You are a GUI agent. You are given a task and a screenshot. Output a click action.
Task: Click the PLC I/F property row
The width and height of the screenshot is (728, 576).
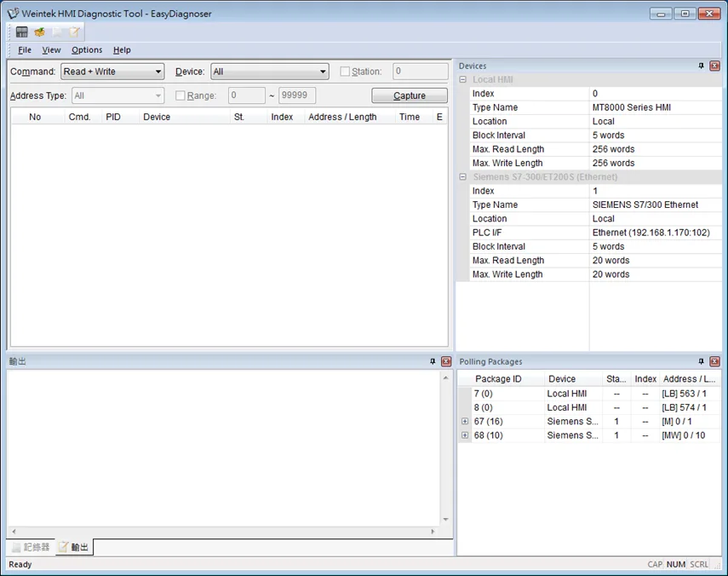[x=596, y=233]
